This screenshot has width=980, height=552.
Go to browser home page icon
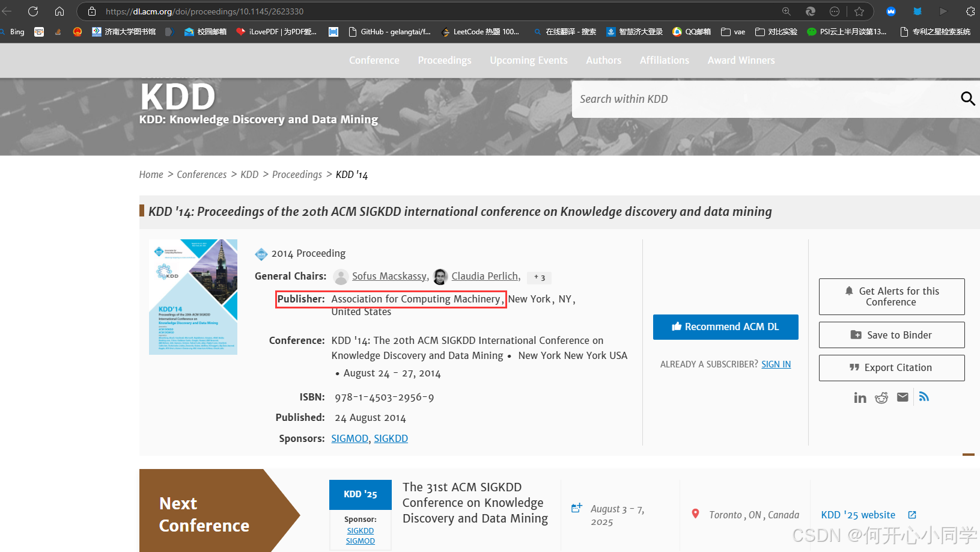click(x=59, y=11)
